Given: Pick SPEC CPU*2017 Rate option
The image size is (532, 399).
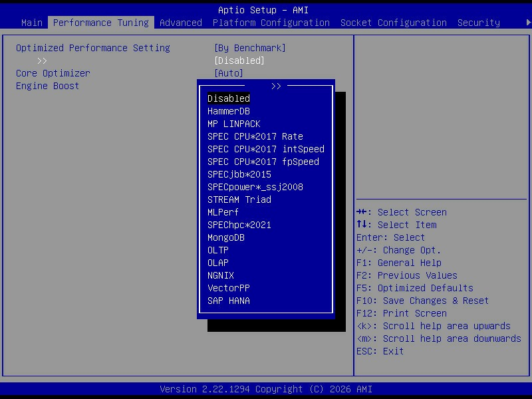Looking at the screenshot, I should tap(255, 136).
